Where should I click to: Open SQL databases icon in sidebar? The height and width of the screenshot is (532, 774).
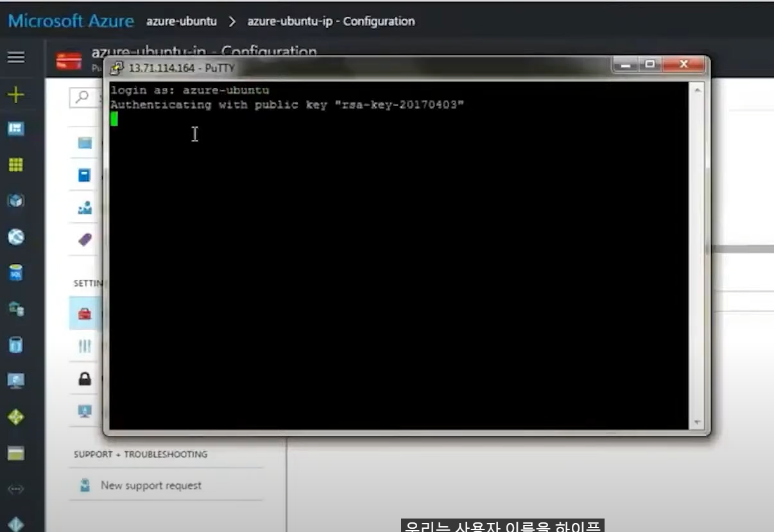tap(16, 273)
